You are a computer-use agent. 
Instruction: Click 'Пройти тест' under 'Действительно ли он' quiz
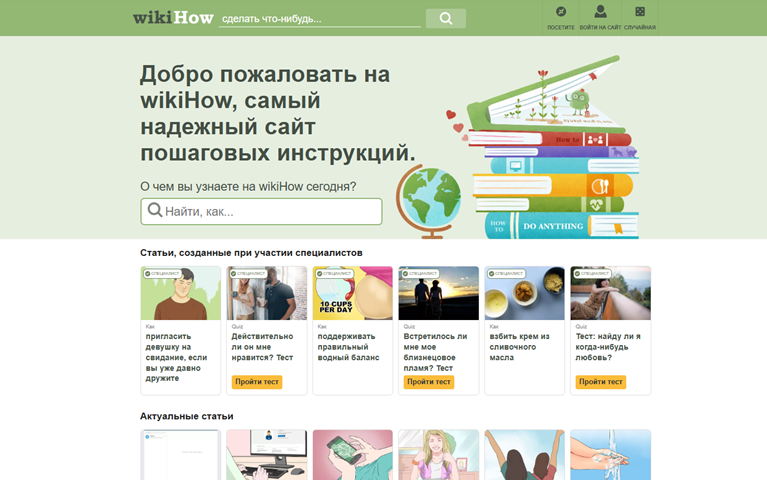pos(257,382)
